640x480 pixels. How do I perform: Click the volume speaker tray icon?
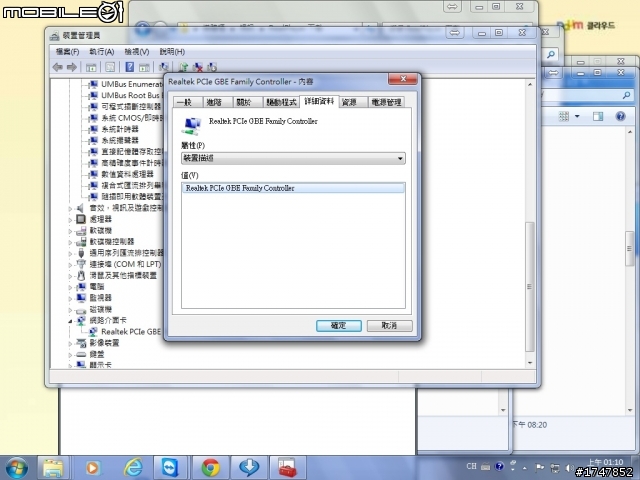coord(569,468)
